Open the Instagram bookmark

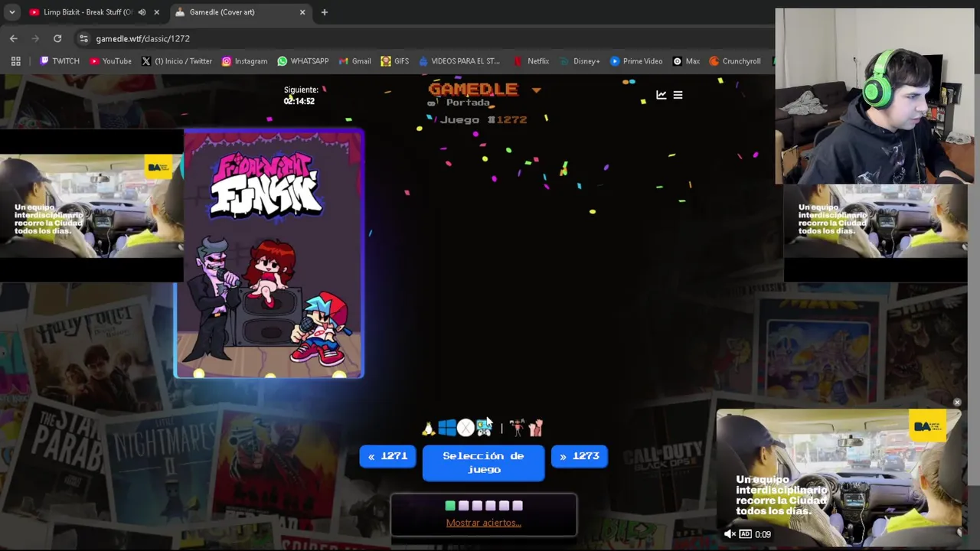tap(244, 61)
